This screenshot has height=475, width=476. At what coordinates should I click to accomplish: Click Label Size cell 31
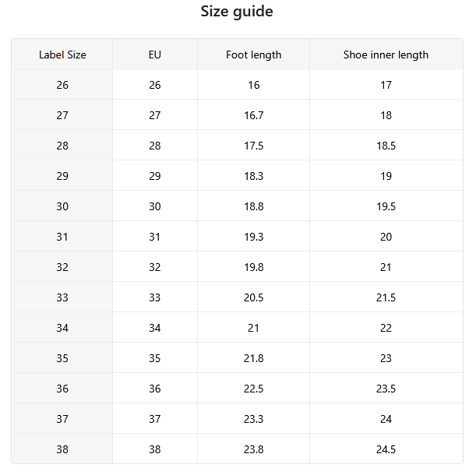(x=62, y=237)
